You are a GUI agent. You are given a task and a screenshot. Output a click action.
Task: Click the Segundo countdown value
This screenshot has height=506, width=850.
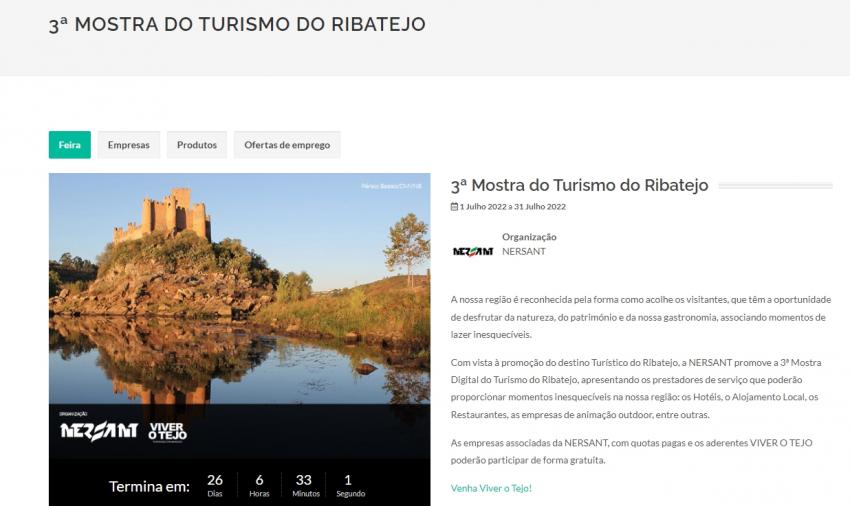(x=347, y=484)
